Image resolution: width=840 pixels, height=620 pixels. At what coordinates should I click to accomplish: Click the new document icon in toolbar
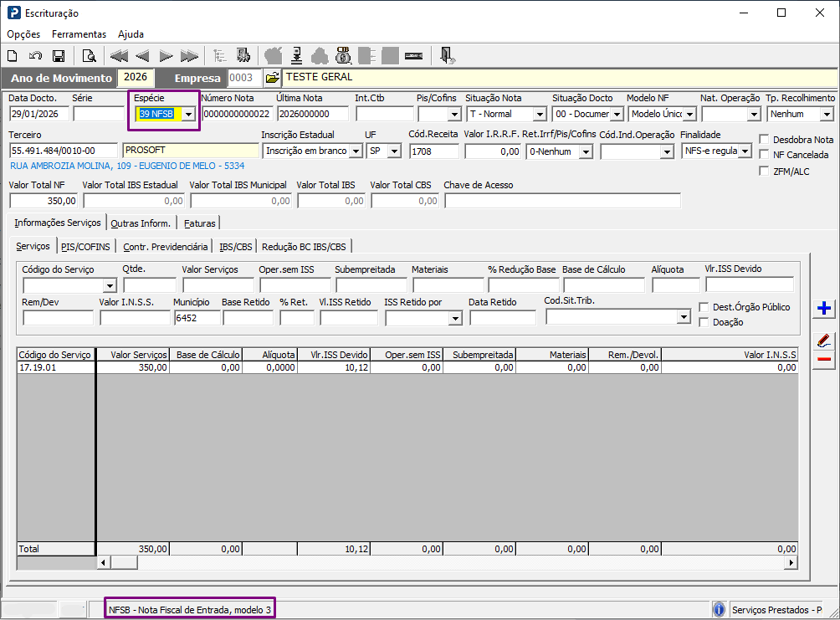click(x=13, y=56)
